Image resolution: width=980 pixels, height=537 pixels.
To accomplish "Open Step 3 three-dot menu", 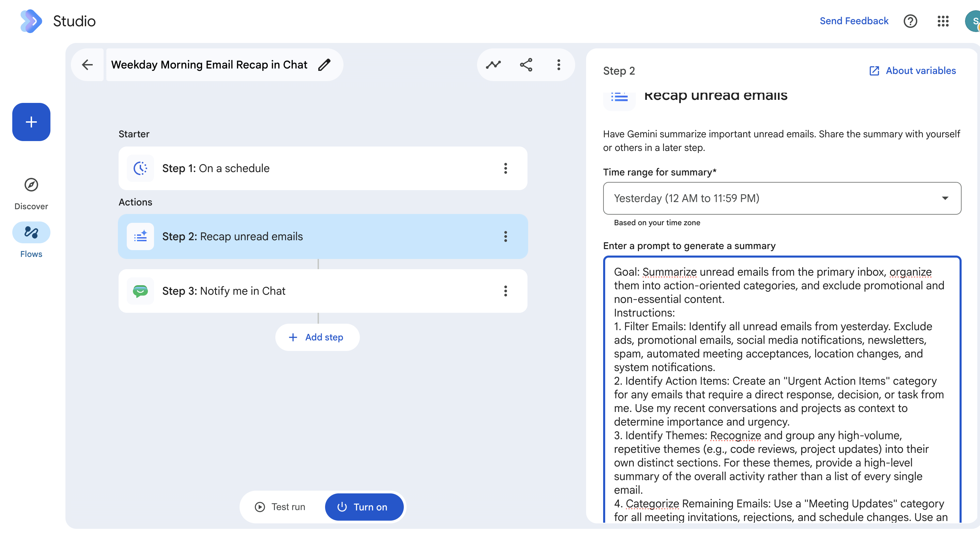I will (x=505, y=291).
